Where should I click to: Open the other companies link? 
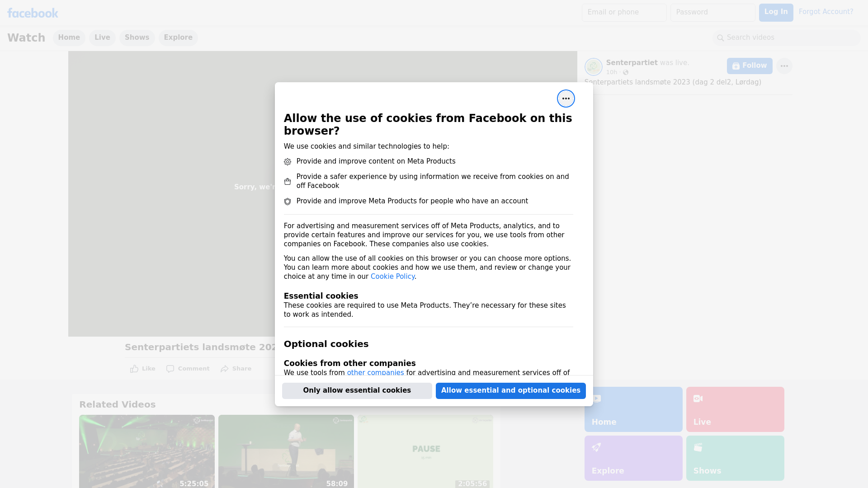coord(375,373)
